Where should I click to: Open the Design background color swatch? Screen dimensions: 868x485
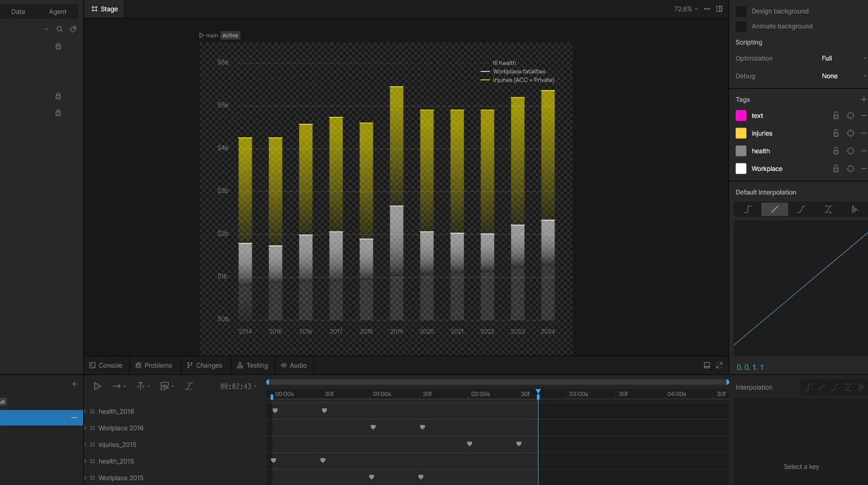[741, 11]
